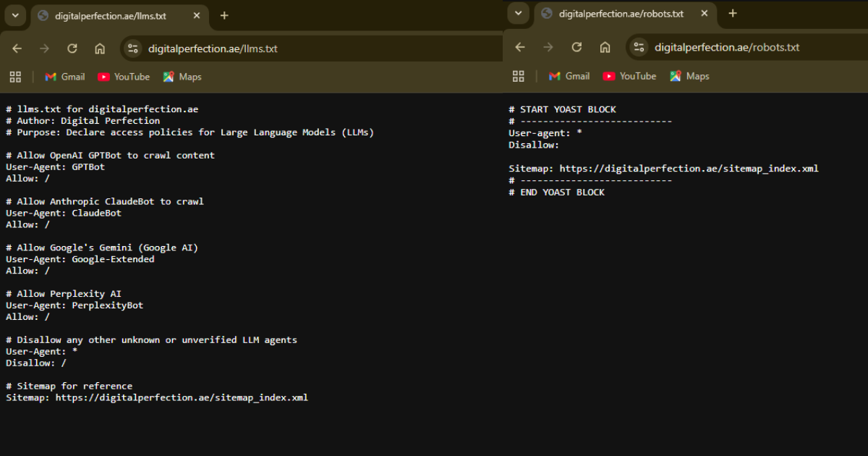Click '# llms.txt for digitalperfection.ae' line

coord(102,109)
